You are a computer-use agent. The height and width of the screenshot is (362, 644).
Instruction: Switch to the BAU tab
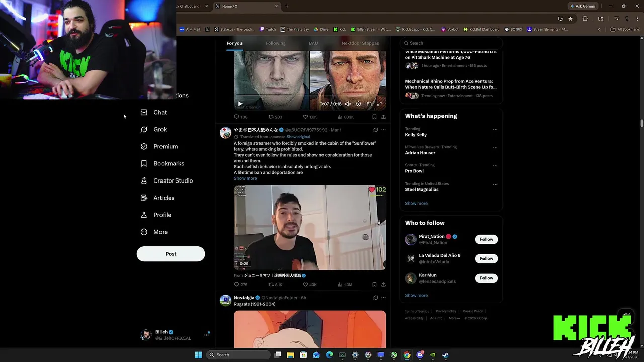coord(313,43)
